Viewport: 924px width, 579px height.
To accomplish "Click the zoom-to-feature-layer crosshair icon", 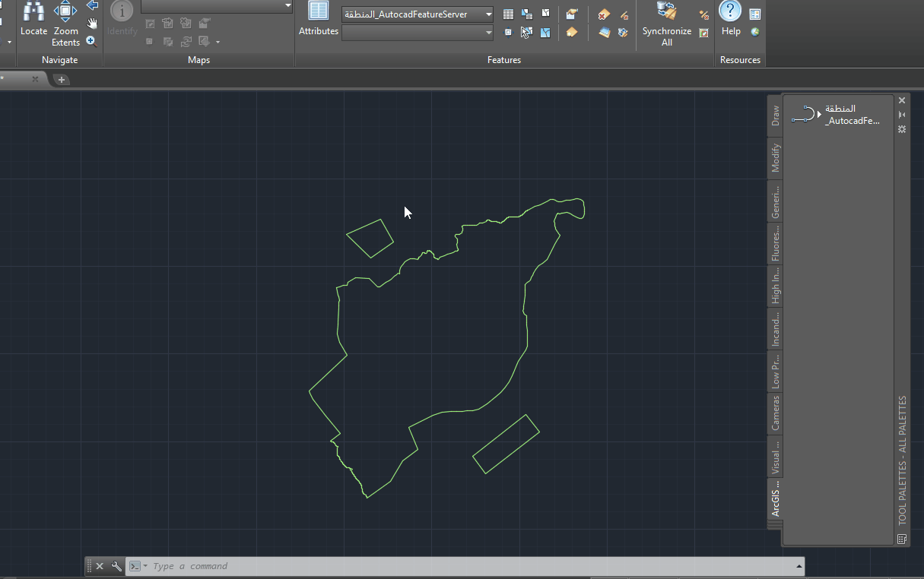I will coord(508,32).
